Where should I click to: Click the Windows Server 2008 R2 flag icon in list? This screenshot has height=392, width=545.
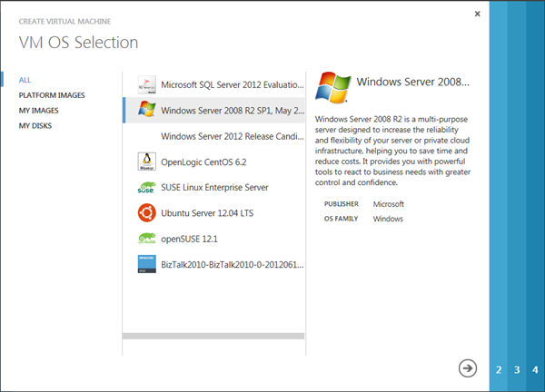tap(146, 110)
